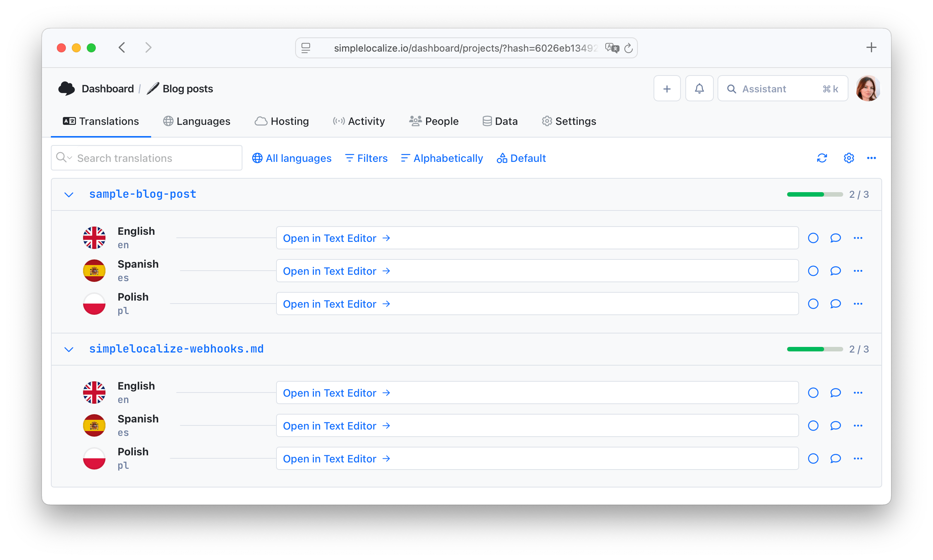Mark webhooks.md English as reviewed

click(813, 393)
